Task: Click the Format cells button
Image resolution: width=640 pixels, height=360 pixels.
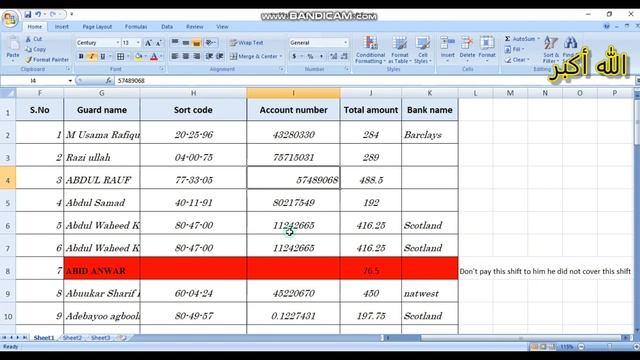Action: (487, 49)
